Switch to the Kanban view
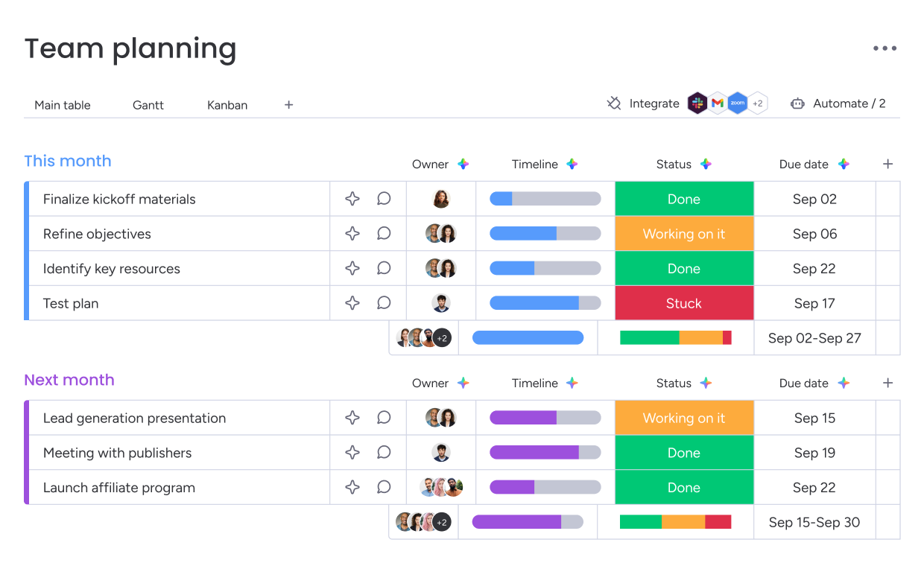Image resolution: width=924 pixels, height=563 pixels. coord(227,105)
